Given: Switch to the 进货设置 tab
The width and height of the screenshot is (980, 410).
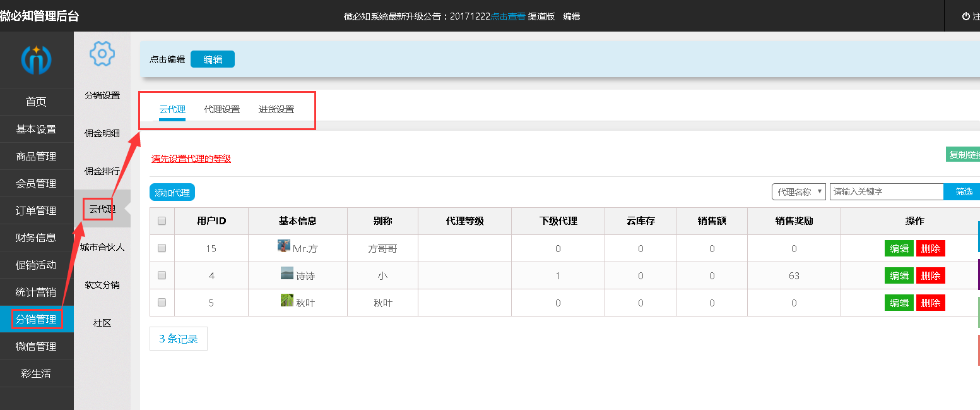Looking at the screenshot, I should click(276, 109).
